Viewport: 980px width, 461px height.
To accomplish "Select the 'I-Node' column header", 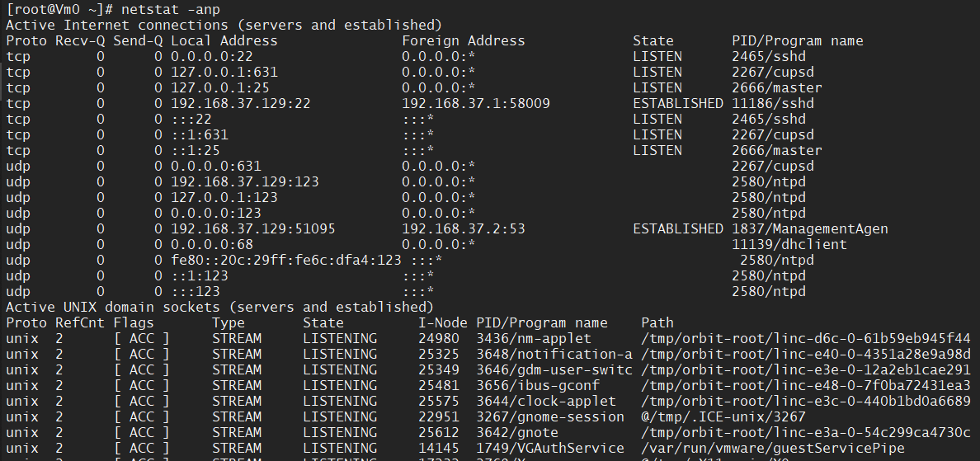I will pos(442,323).
